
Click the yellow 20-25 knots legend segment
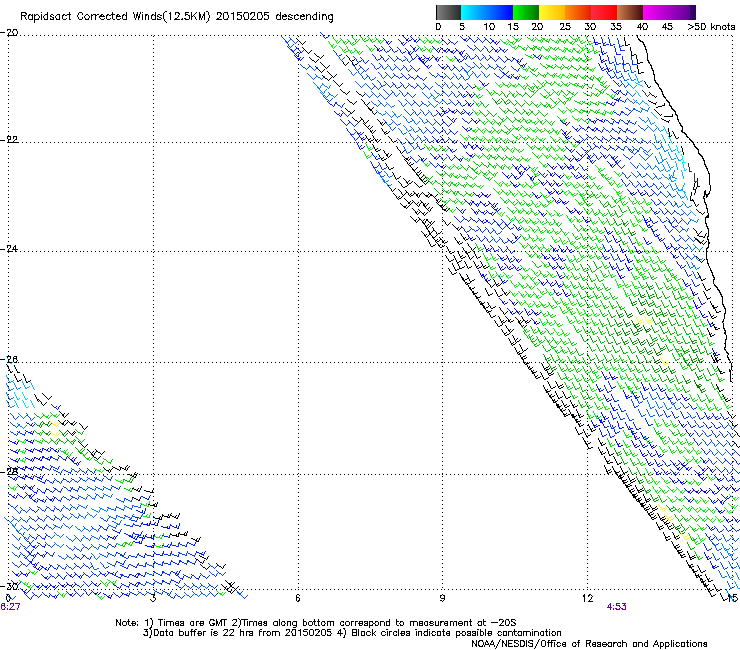tap(552, 12)
